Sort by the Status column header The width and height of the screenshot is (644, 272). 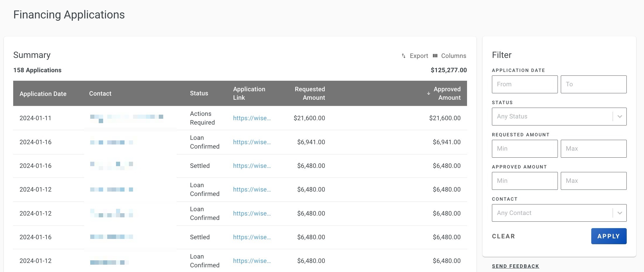(199, 93)
